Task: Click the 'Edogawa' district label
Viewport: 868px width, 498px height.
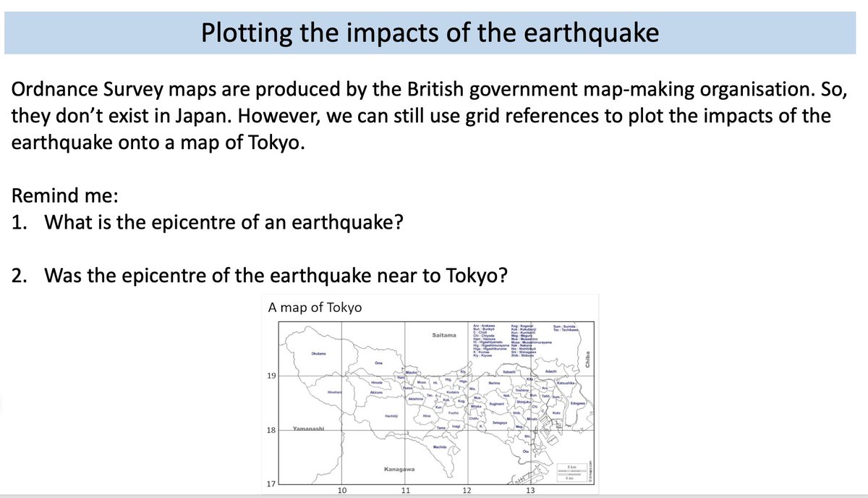Action: pos(578,402)
